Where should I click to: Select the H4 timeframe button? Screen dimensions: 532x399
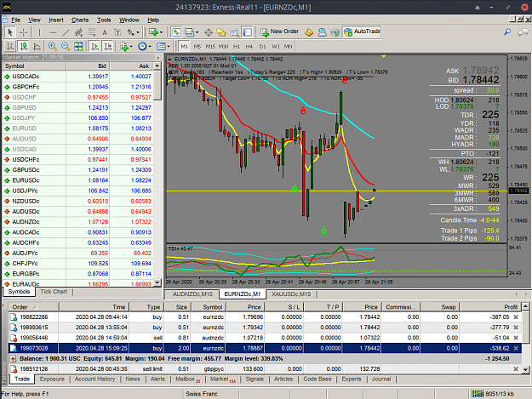(249, 47)
